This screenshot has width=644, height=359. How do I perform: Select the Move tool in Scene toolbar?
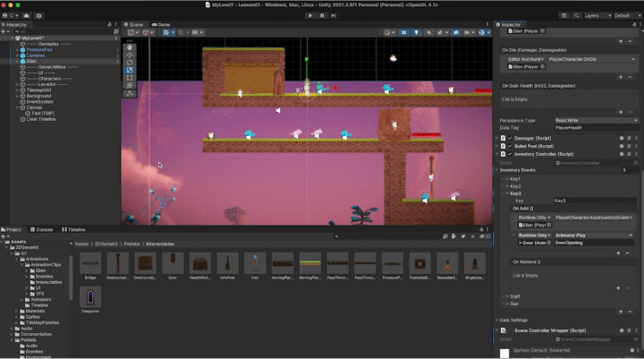[x=130, y=54]
